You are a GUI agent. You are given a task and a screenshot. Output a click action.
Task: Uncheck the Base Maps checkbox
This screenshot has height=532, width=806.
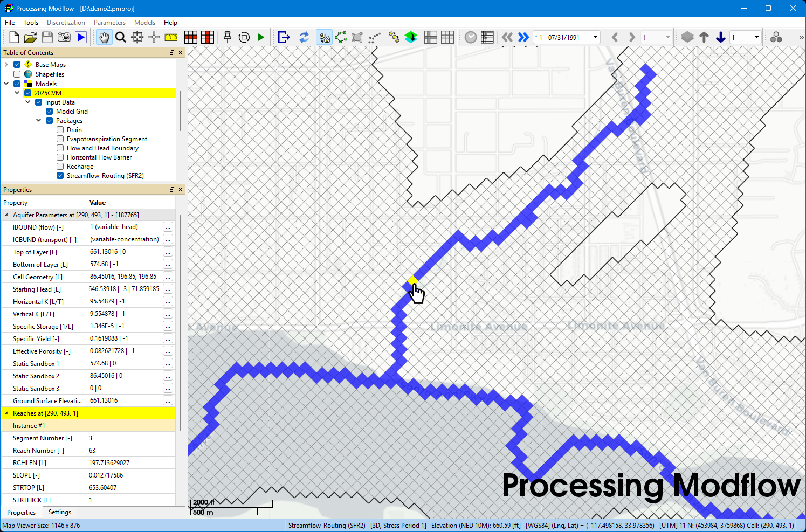point(17,65)
